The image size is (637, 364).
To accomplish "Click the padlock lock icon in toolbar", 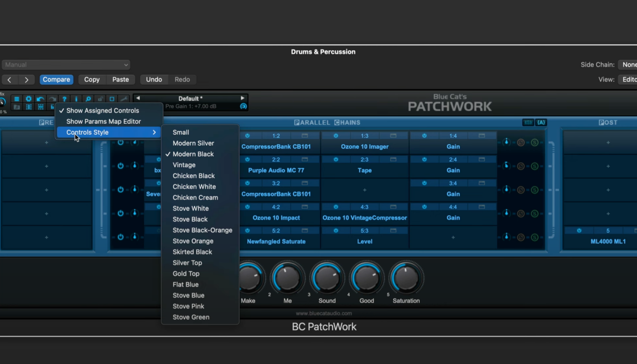I will tap(100, 99).
